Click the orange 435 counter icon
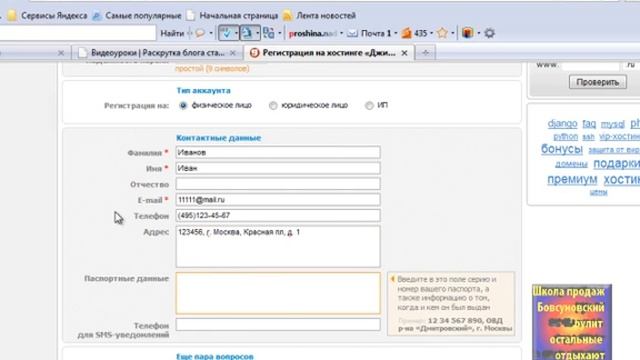This screenshot has height=360, width=640. point(406,33)
